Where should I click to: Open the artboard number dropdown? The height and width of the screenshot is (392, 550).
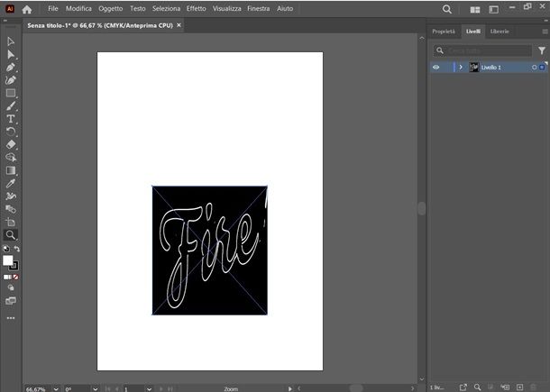click(x=149, y=388)
